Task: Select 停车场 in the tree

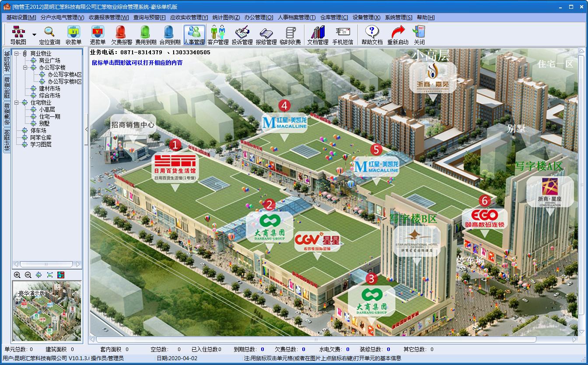Action: tap(38, 130)
